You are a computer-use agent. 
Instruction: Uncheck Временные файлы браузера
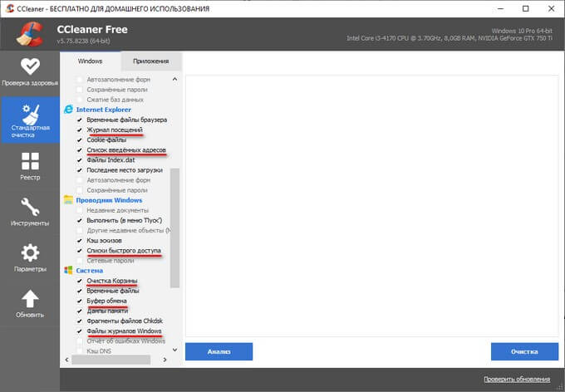click(80, 120)
